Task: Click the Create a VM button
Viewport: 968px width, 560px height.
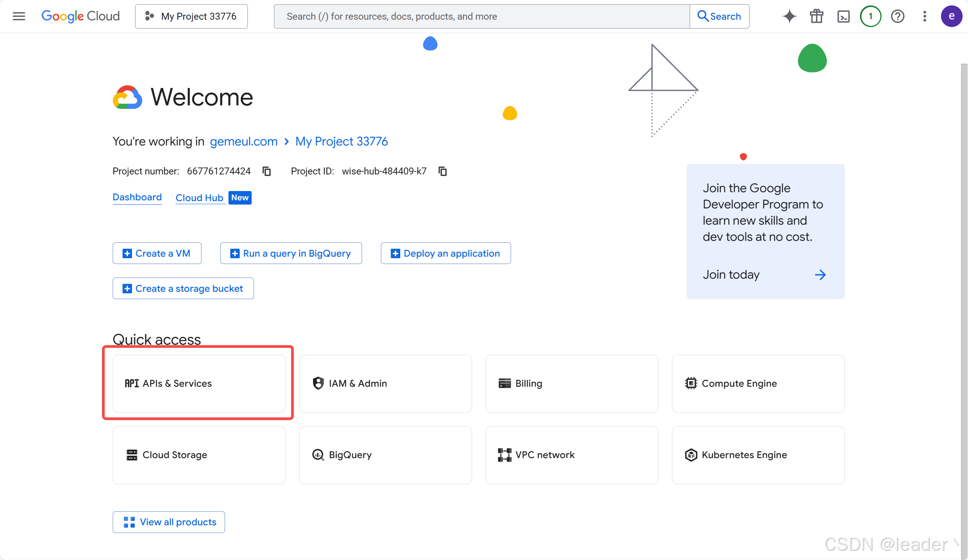Action: 157,253
